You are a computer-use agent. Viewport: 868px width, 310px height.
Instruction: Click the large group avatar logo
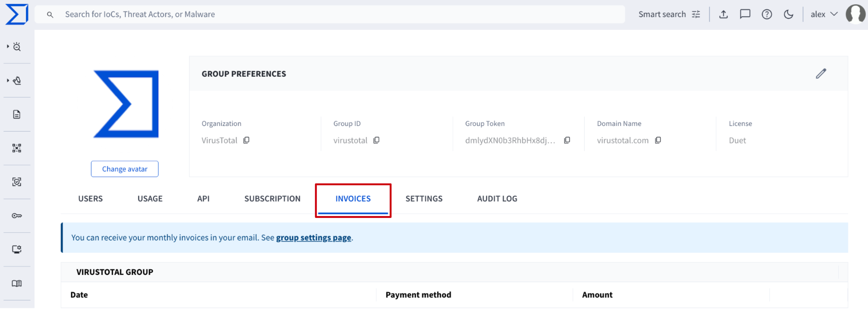(x=126, y=104)
